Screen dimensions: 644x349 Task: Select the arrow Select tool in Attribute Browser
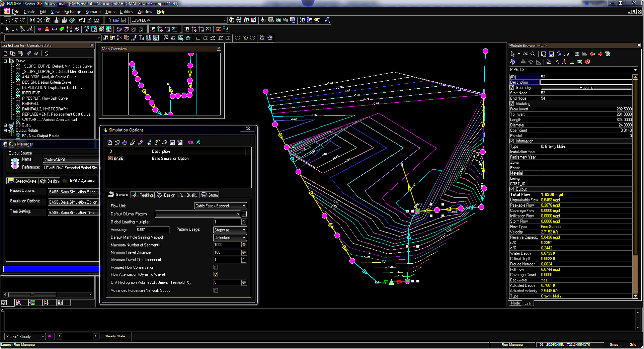(x=513, y=54)
